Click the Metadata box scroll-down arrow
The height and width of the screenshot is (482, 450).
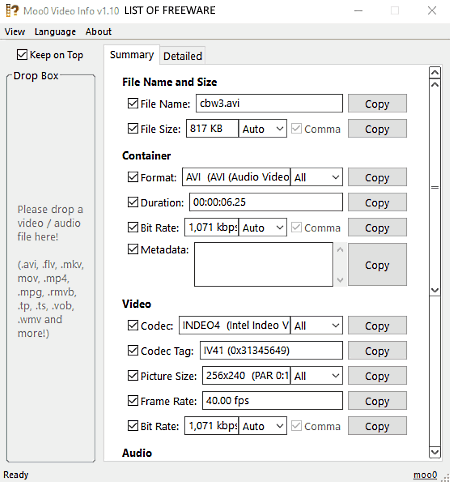coord(340,280)
